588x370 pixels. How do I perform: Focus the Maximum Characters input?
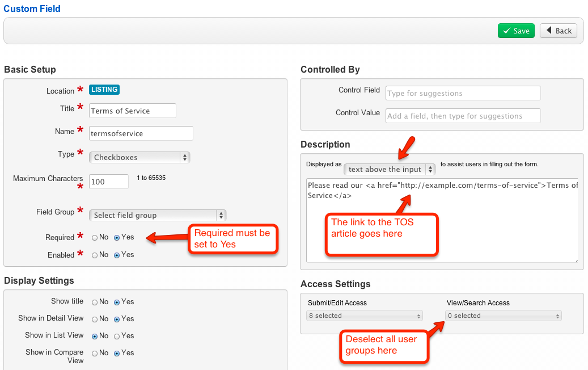point(109,182)
